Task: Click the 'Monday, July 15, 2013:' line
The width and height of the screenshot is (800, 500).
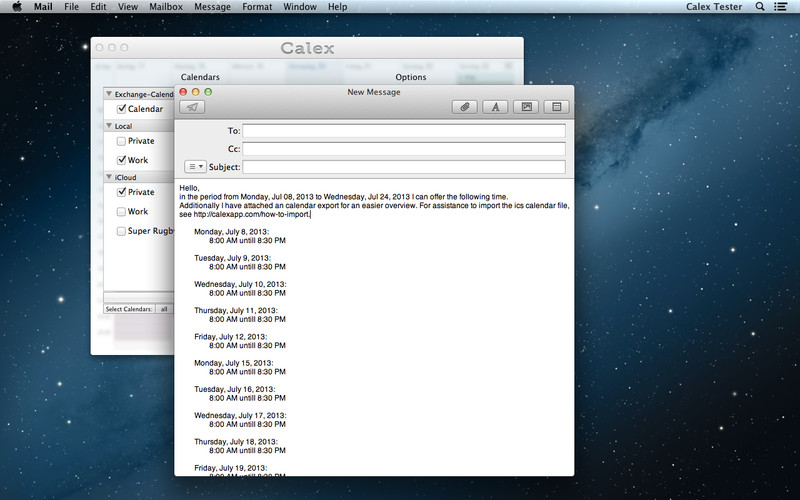Action: 234,363
